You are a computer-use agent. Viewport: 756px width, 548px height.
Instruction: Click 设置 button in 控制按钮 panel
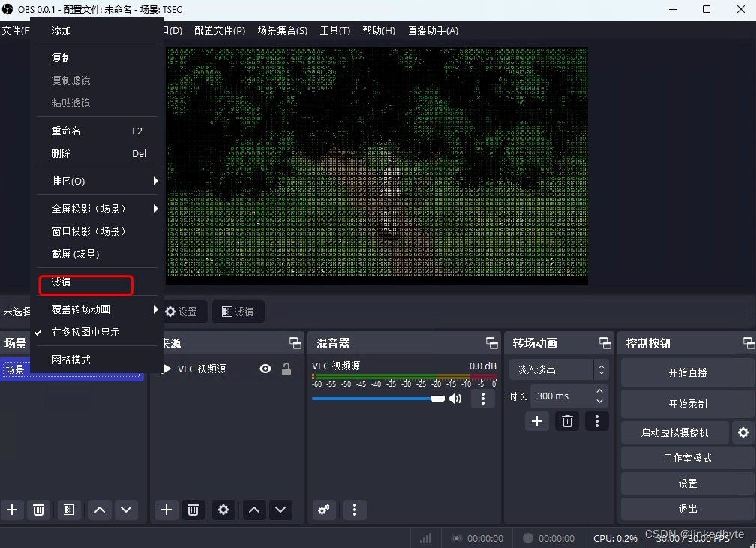pos(687,484)
